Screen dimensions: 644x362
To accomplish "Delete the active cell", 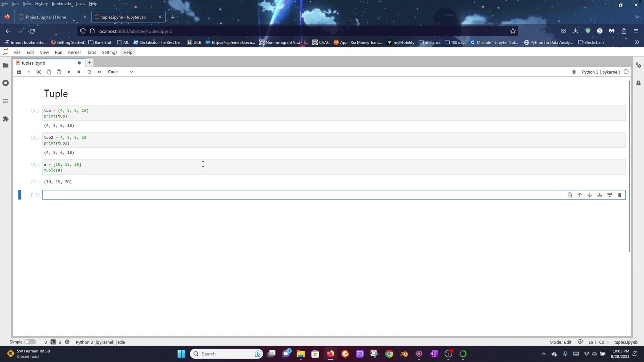I will (620, 195).
